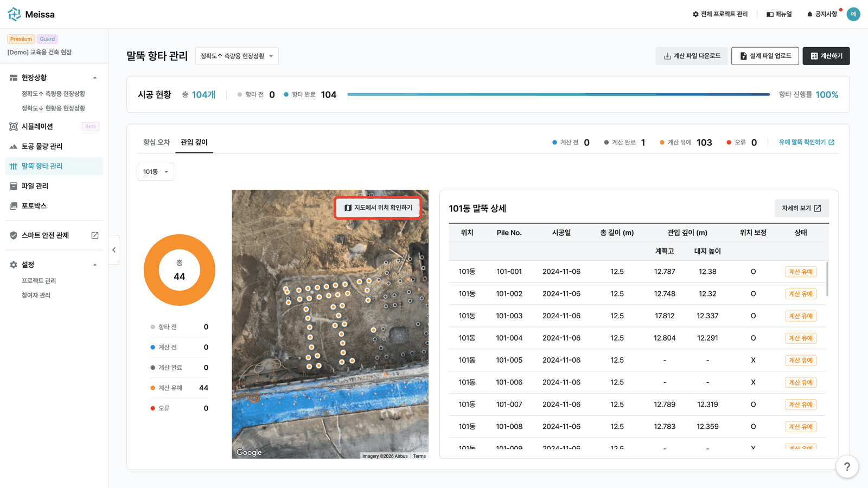Open external link icon beside 스마트 안전 관제

[x=95, y=235]
